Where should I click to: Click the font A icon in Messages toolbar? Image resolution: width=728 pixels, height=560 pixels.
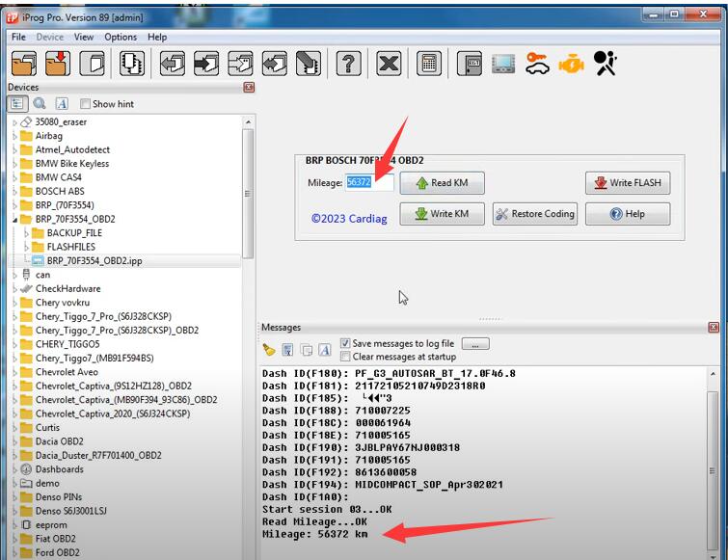coord(325,349)
